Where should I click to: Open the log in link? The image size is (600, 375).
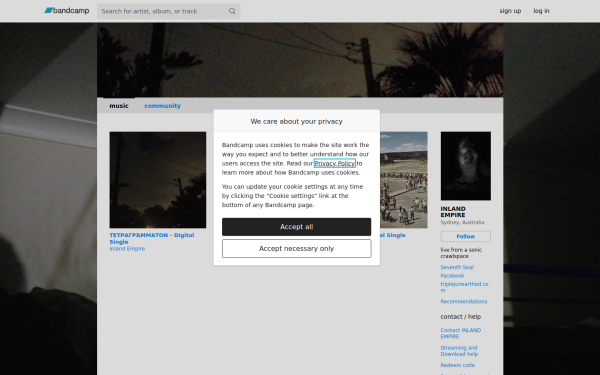(541, 11)
